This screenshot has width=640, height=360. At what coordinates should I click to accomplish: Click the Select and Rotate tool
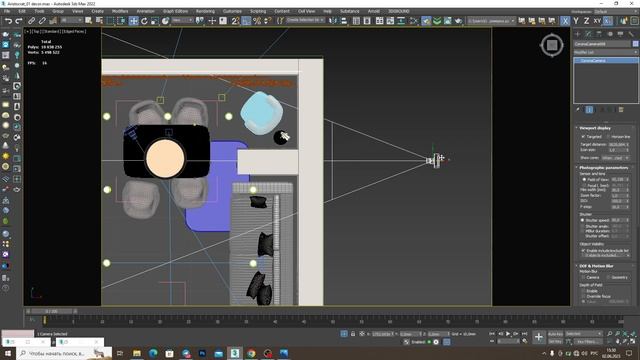click(144, 21)
